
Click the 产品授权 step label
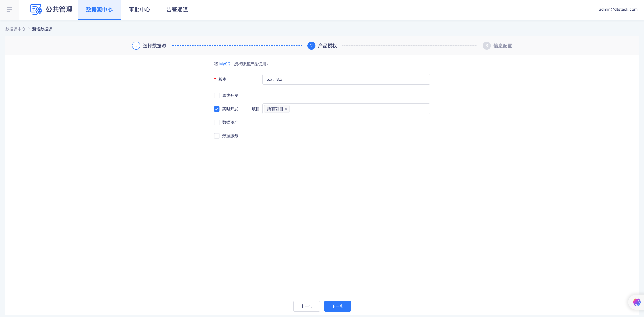point(327,46)
